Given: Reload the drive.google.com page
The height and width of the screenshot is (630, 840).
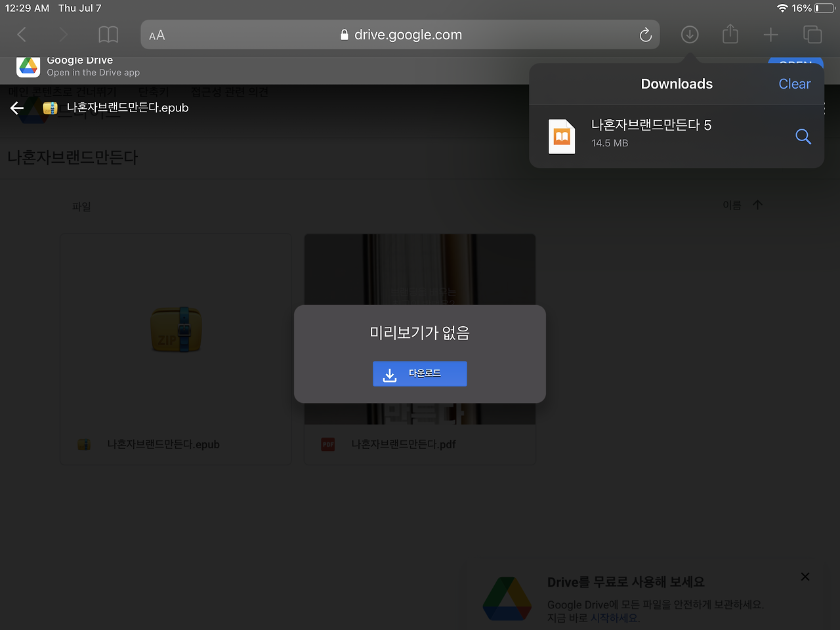Looking at the screenshot, I should pyautogui.click(x=645, y=35).
